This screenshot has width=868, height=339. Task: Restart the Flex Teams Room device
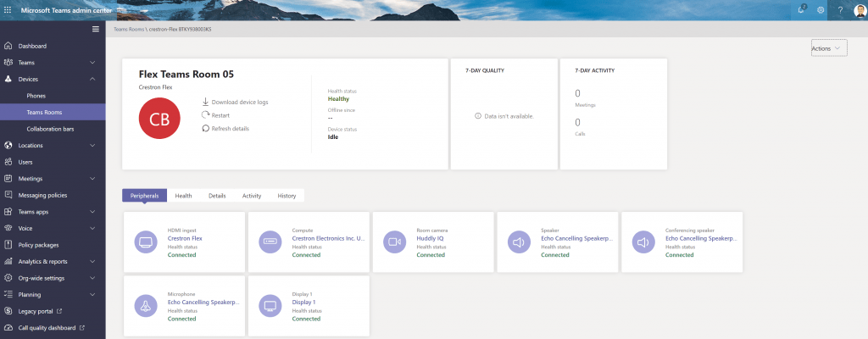point(220,114)
